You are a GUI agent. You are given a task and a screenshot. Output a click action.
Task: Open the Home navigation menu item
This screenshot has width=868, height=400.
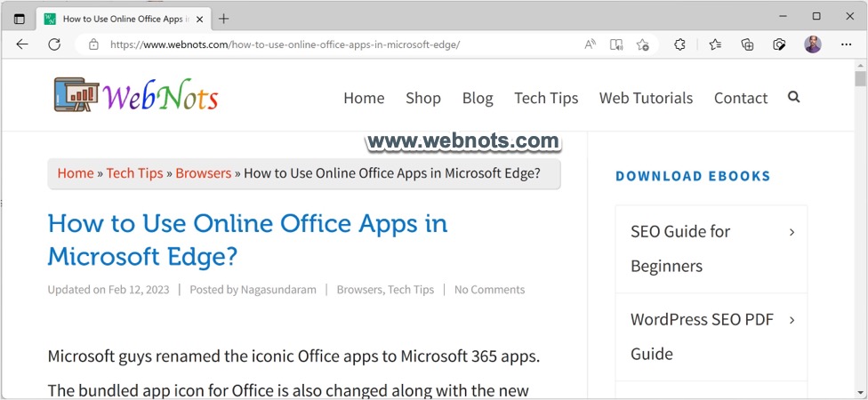coord(364,98)
